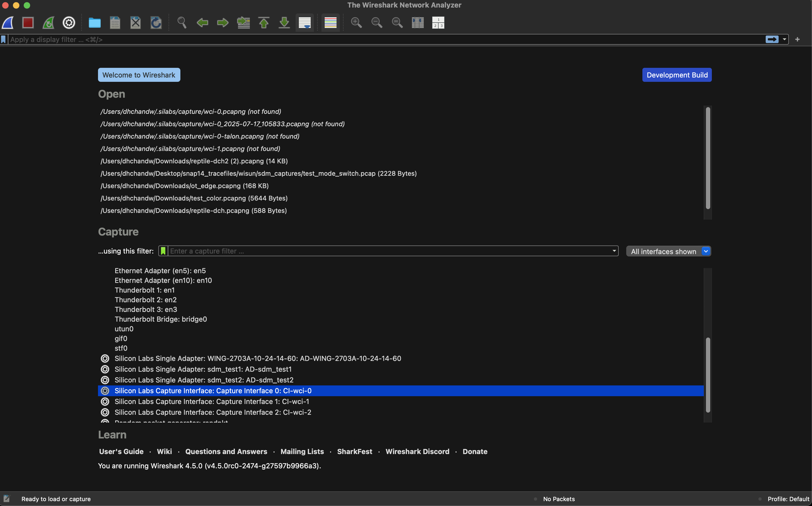Screen dimensions: 812x506
Task: Open display filter history dropdown arrow
Action: pyautogui.click(x=784, y=40)
